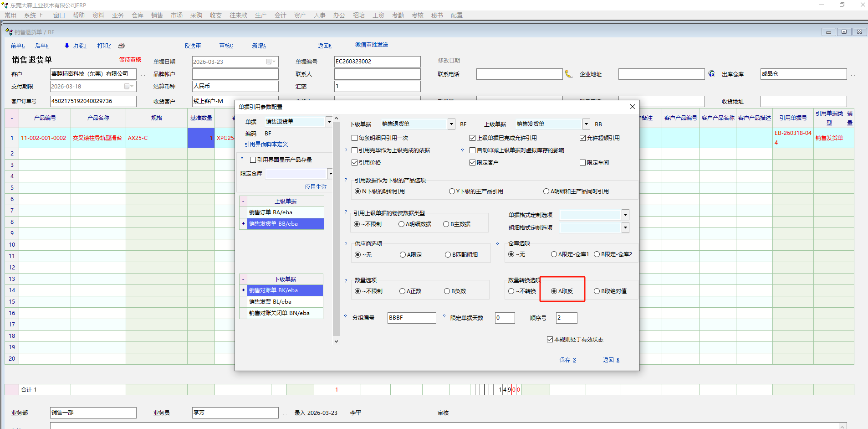Enable the 每条明细只引用一次 checkbox
The height and width of the screenshot is (429, 868).
click(x=354, y=138)
